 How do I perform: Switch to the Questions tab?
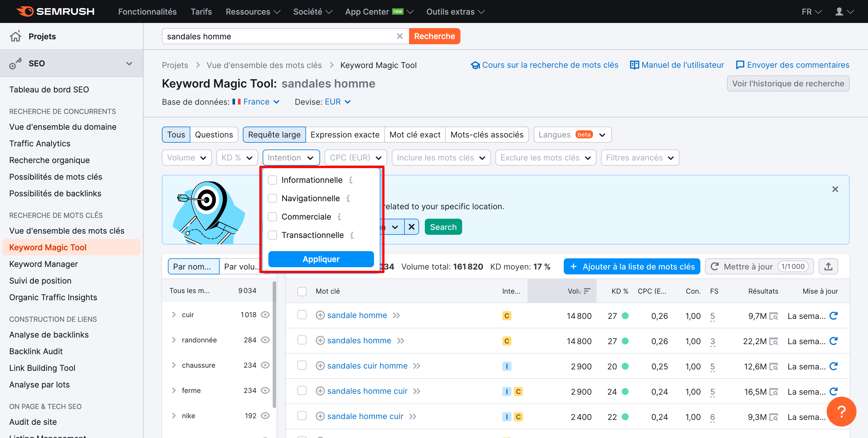pyautogui.click(x=214, y=135)
